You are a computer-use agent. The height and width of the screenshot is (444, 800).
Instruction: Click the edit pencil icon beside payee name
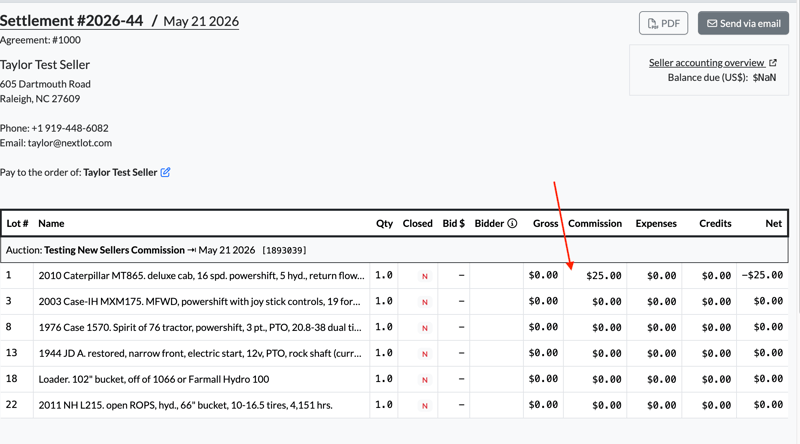click(165, 172)
